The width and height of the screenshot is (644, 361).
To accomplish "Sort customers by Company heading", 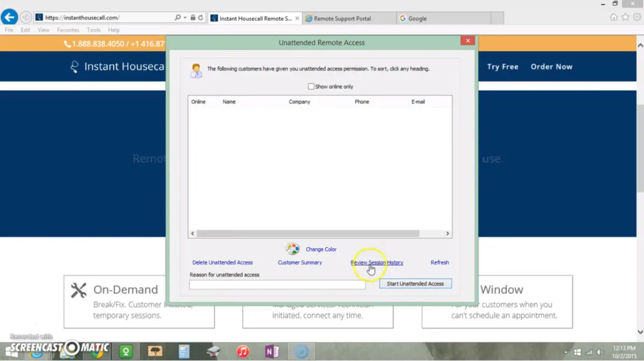I will (299, 101).
